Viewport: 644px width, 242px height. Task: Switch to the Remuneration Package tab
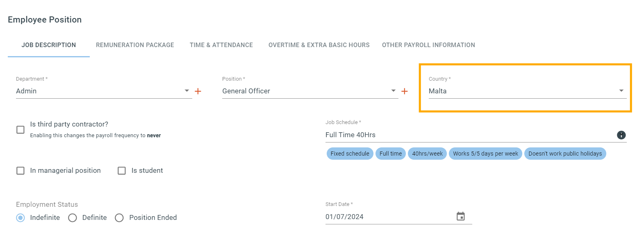(135, 45)
